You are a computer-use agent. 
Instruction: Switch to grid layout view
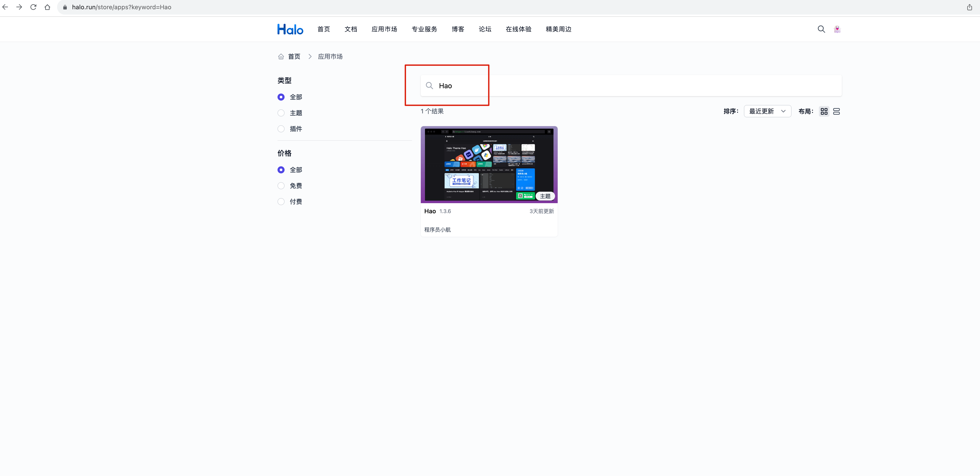(824, 112)
